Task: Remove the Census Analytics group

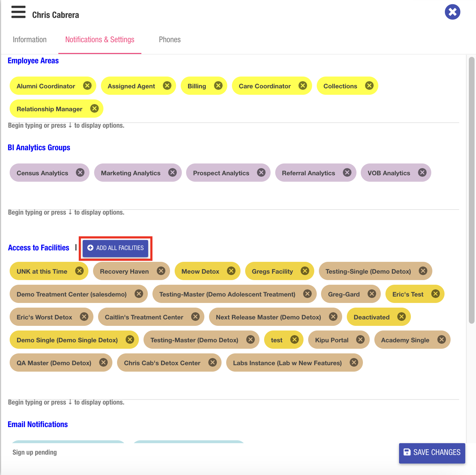Action: 80,172
